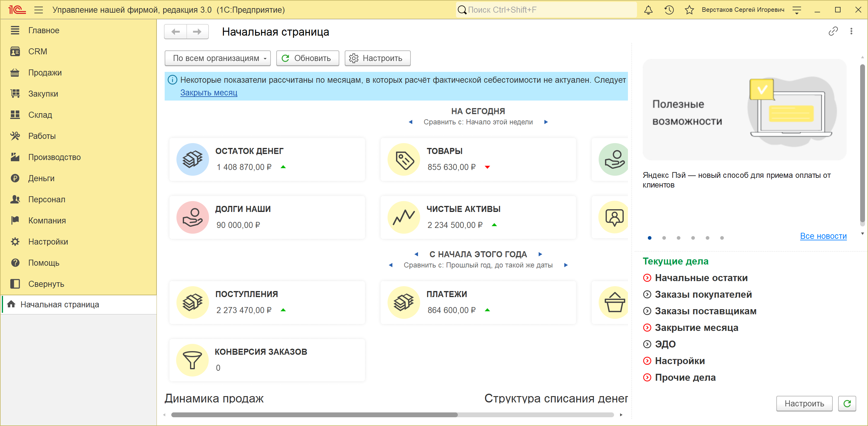Open the CRM section
Viewport: 868px width, 426px height.
pos(78,51)
